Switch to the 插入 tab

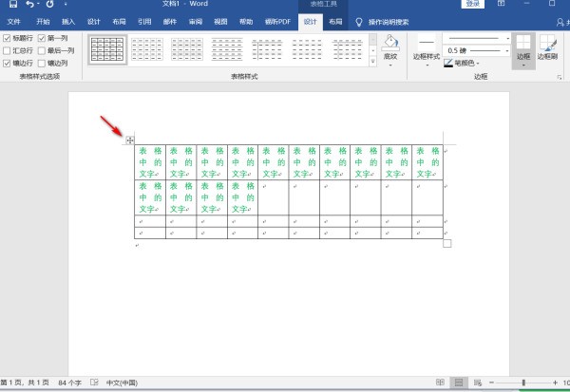[68, 22]
